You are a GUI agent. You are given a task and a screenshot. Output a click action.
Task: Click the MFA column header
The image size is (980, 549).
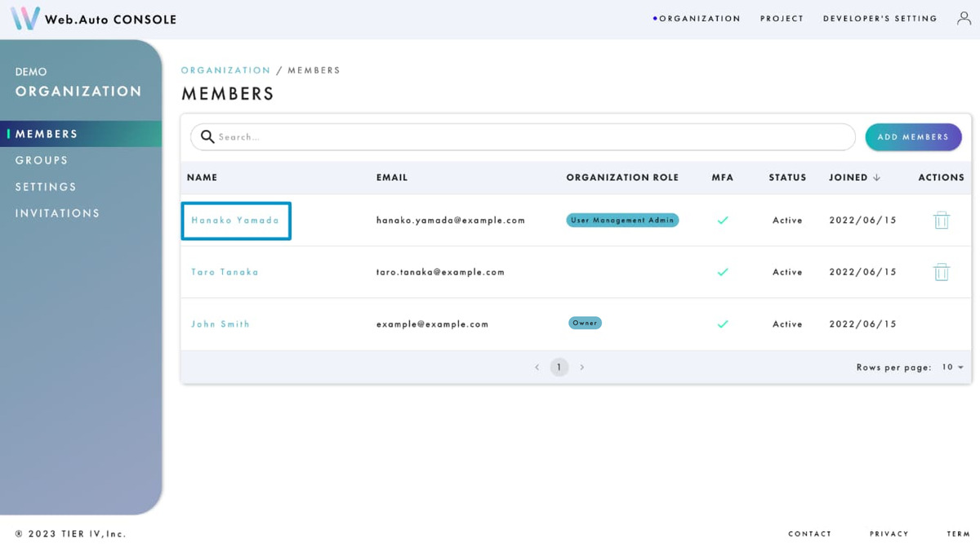point(723,177)
